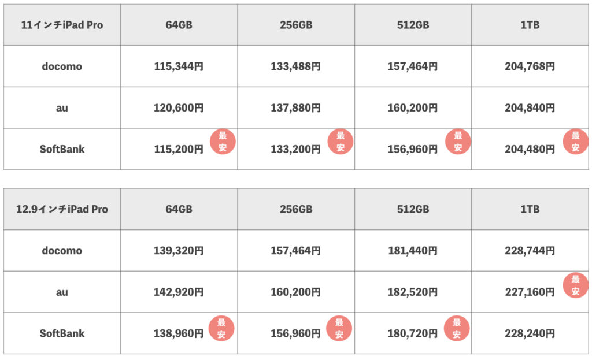The height and width of the screenshot is (364, 592).
Task: Click the 142,920円 au price cell
Action: click(179, 292)
